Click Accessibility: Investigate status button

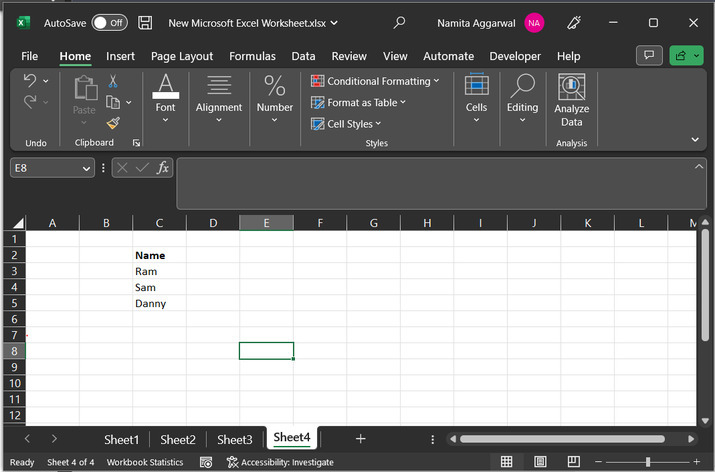click(x=280, y=462)
